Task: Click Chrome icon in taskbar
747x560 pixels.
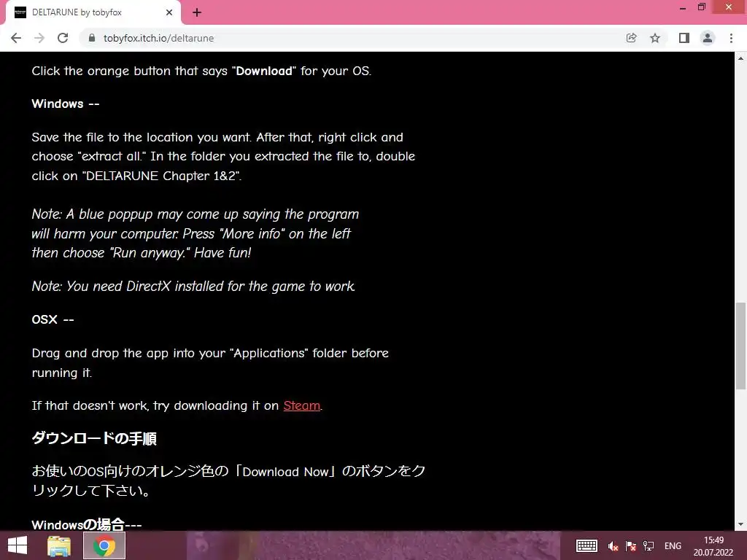Action: [104, 545]
